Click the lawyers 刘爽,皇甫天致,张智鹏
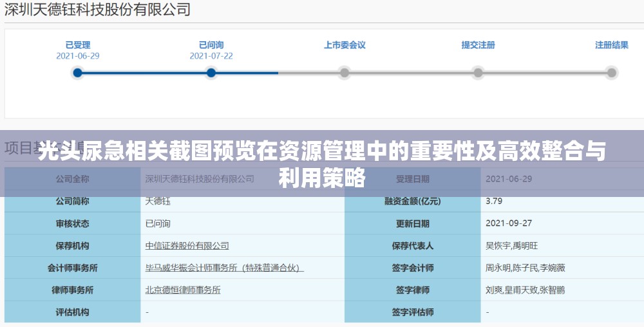This screenshot has width=644, height=327. point(525,290)
